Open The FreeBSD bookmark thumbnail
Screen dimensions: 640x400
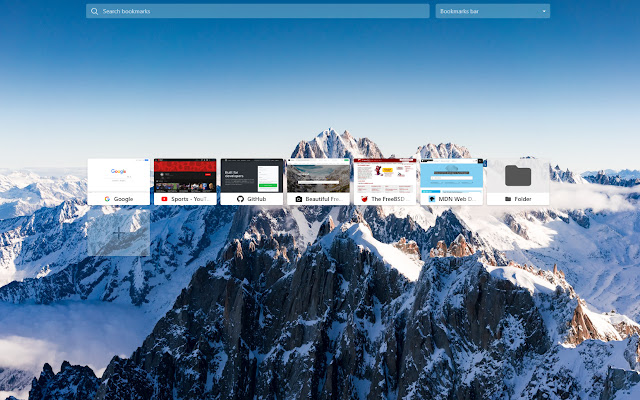(385, 176)
